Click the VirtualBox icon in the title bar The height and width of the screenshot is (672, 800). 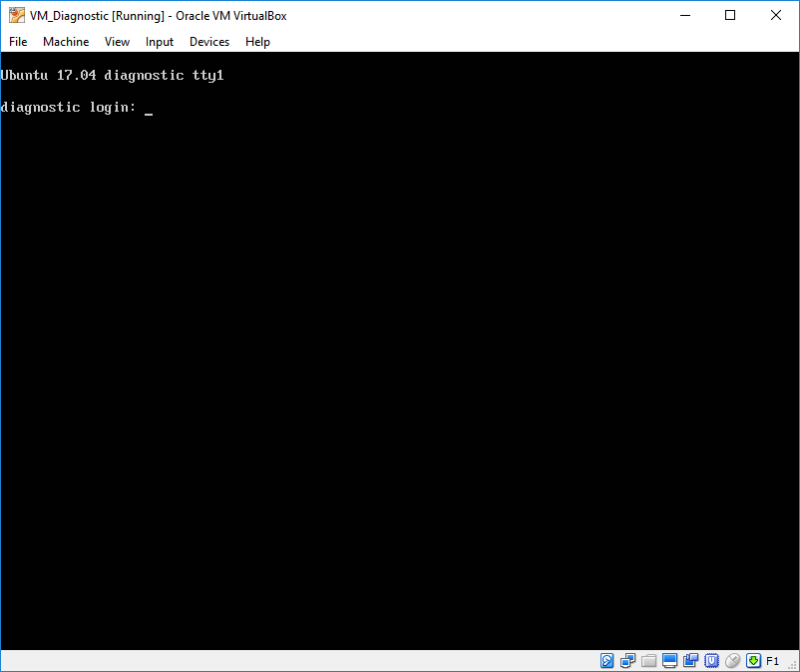point(17,15)
